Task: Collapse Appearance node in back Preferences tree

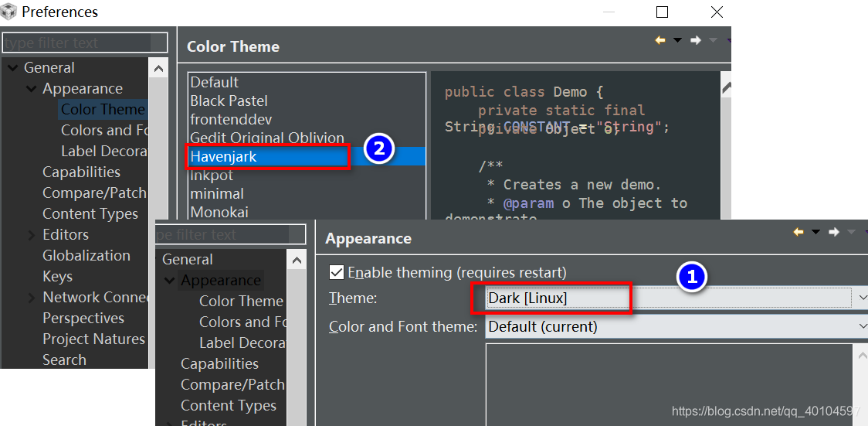Action: [31, 89]
